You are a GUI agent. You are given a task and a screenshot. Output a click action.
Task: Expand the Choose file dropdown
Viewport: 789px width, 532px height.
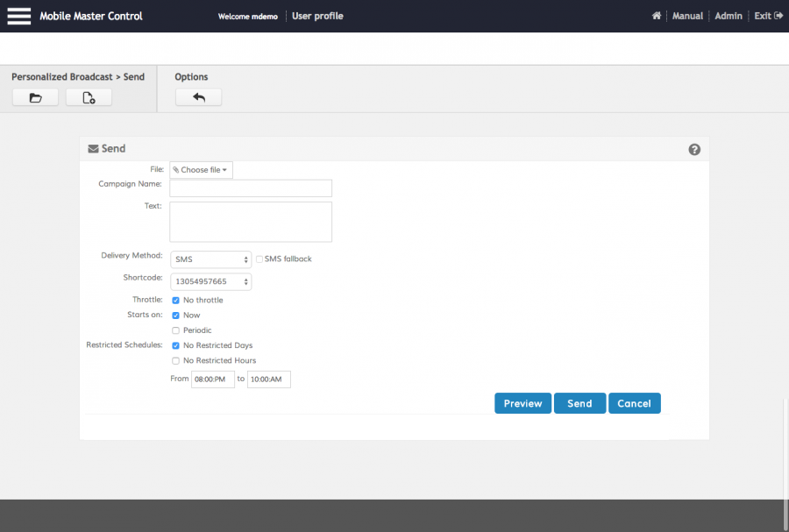(x=201, y=170)
